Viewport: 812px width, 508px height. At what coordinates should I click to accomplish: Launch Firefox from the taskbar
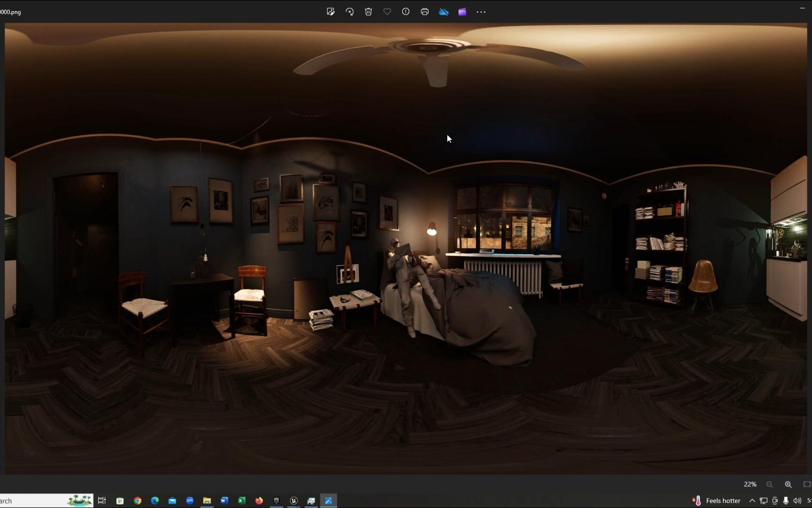(x=259, y=500)
